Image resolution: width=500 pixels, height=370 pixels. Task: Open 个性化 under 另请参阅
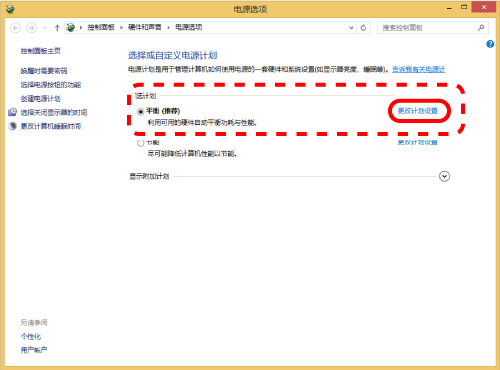pos(31,337)
